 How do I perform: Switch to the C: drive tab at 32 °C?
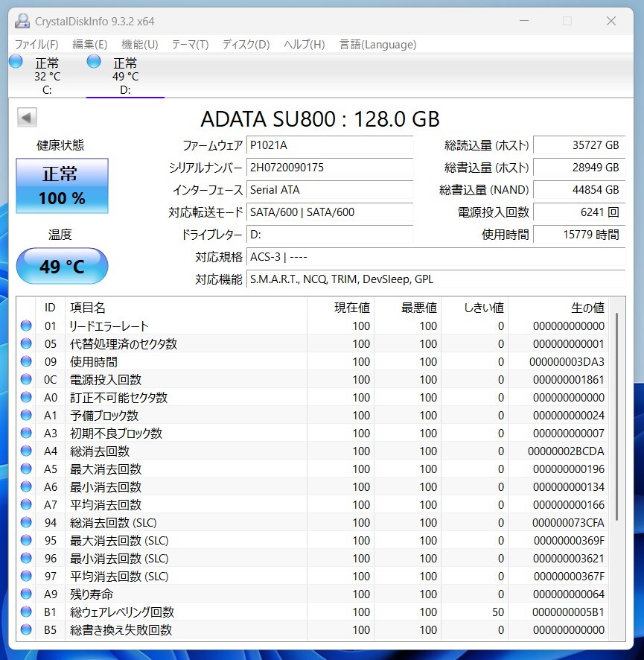(x=47, y=76)
